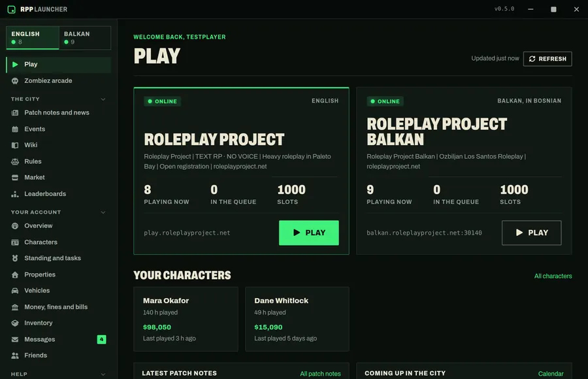
Task: Click Dane Whitlock's $15,090 balance
Action: coord(268,327)
